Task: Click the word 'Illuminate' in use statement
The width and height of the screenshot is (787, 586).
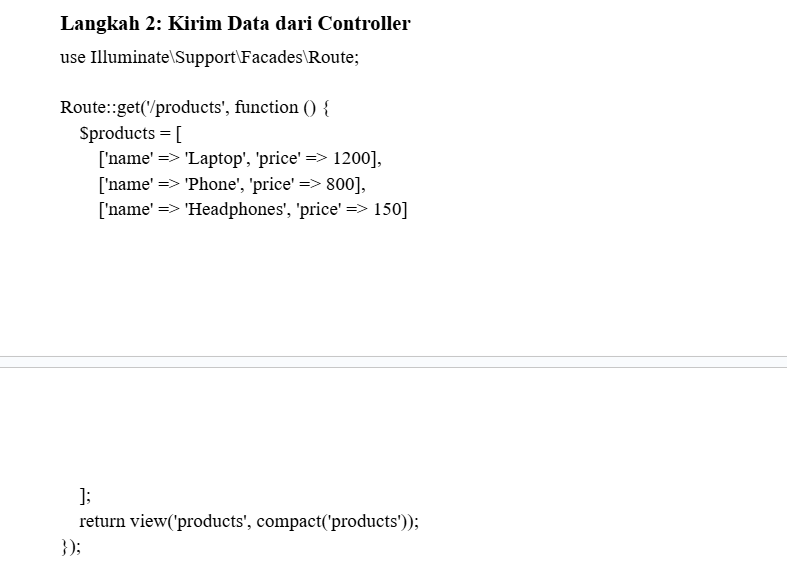Action: (x=129, y=57)
